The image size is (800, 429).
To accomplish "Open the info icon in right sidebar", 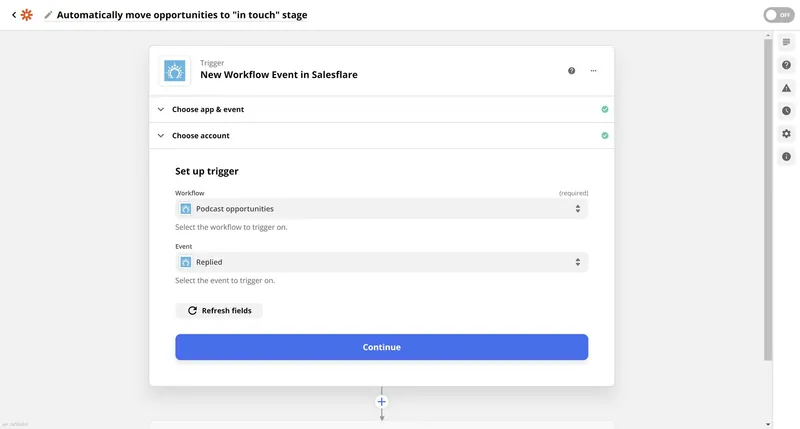I will pos(786,157).
